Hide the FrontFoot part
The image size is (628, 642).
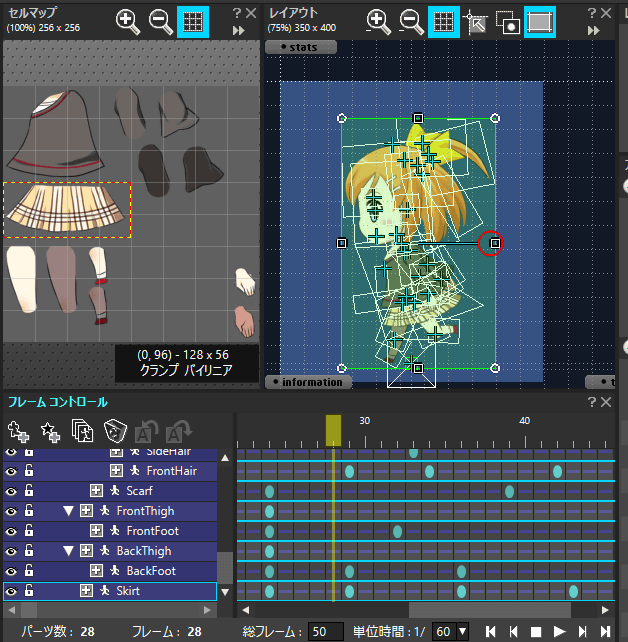11,531
